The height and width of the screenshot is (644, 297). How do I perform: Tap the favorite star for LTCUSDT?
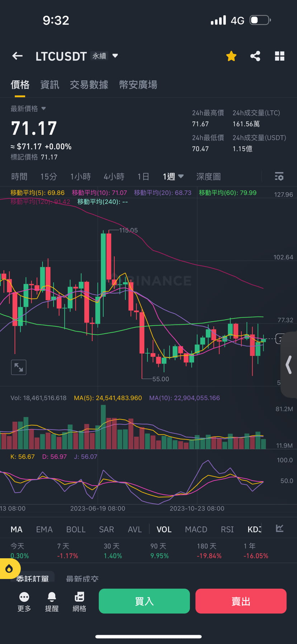(231, 56)
